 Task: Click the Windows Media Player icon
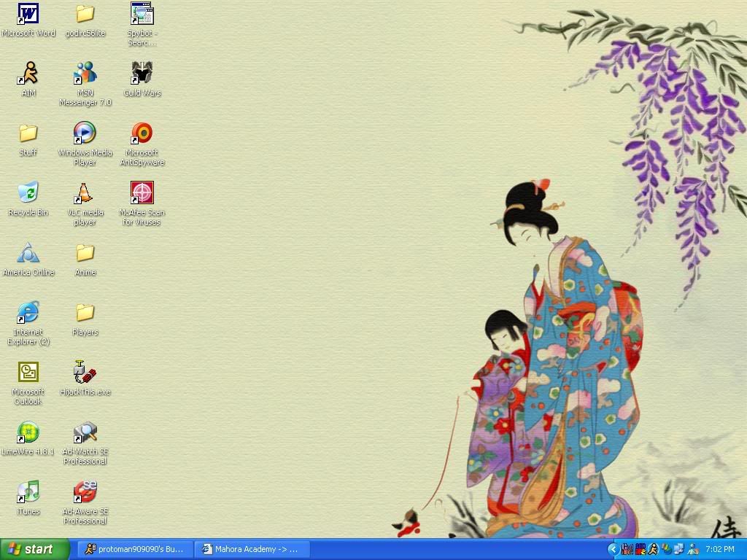pyautogui.click(x=85, y=133)
